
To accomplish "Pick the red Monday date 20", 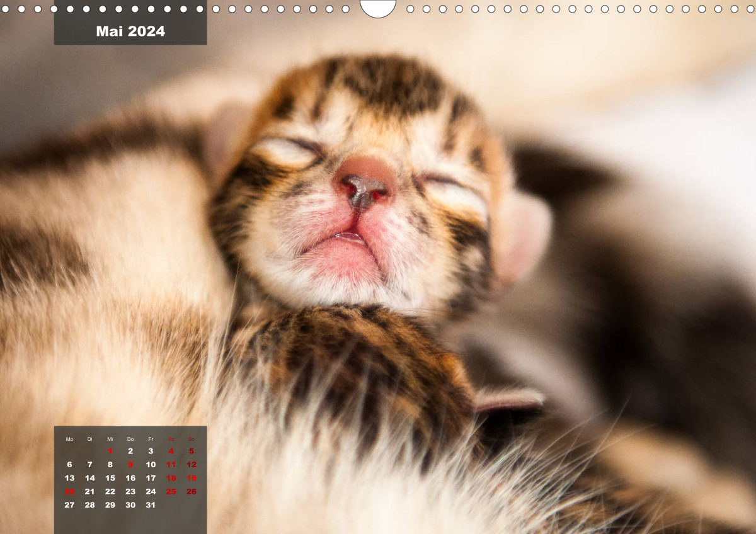I will coord(69,491).
